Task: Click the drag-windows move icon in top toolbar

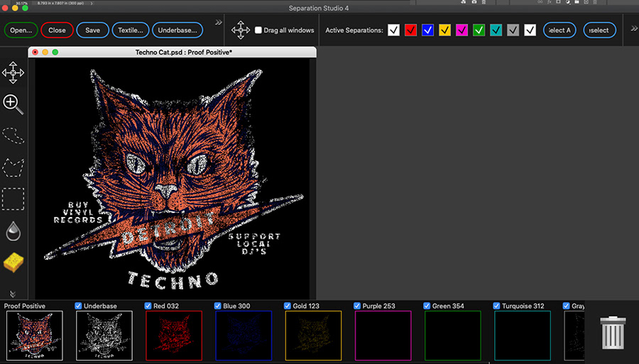Action: coord(241,30)
